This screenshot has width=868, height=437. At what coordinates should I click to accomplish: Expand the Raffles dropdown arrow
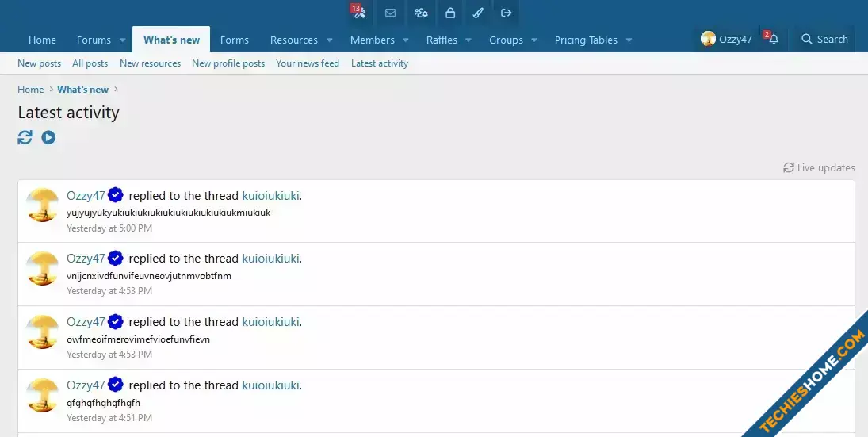coord(468,40)
